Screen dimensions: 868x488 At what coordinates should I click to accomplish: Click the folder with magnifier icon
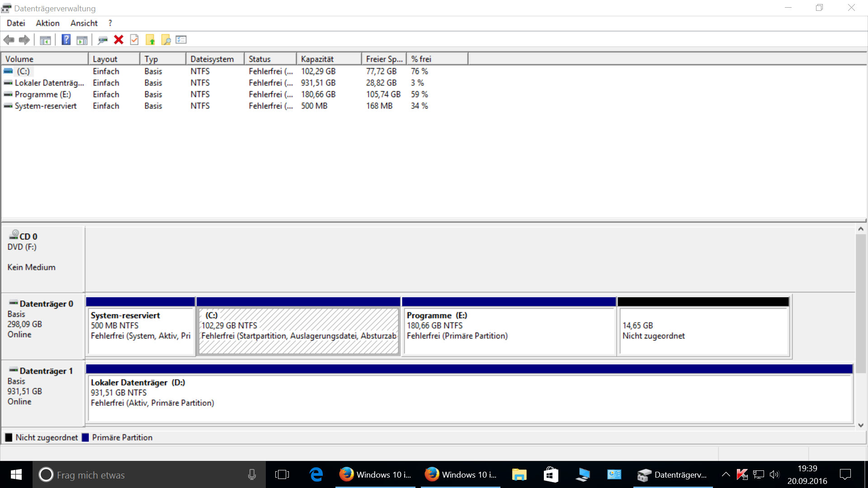(166, 40)
